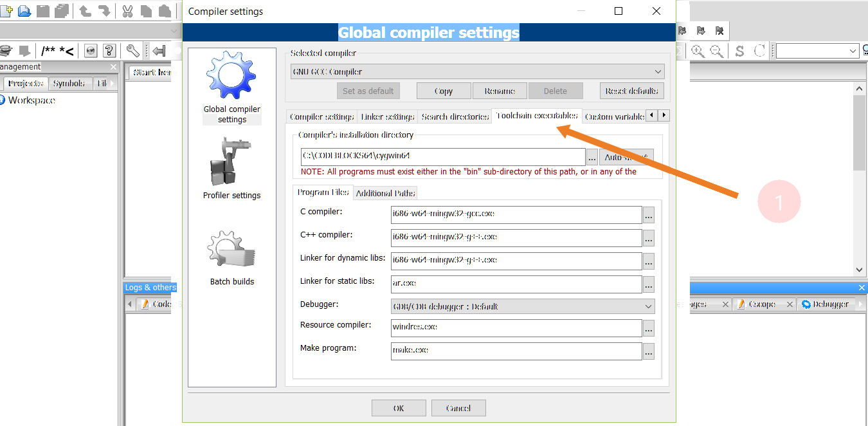Select the Global compiler settings gear icon
This screenshot has width=868, height=426.
click(x=231, y=77)
